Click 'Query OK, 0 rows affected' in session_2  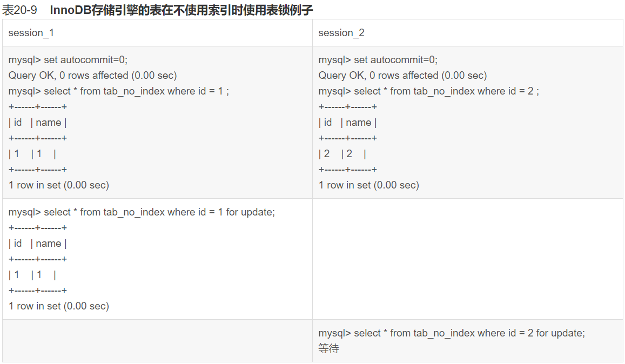tap(402, 75)
